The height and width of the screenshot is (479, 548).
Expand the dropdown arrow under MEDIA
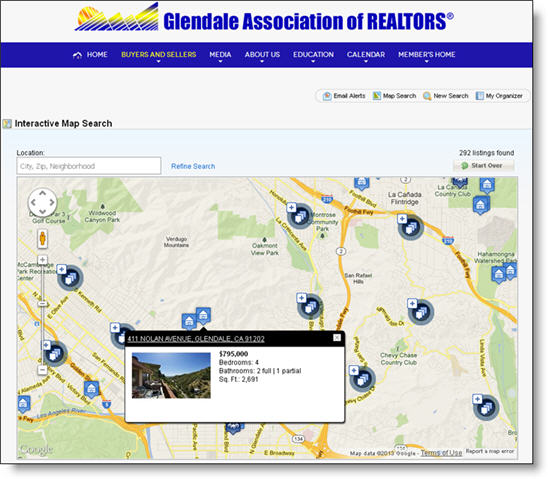click(x=220, y=61)
